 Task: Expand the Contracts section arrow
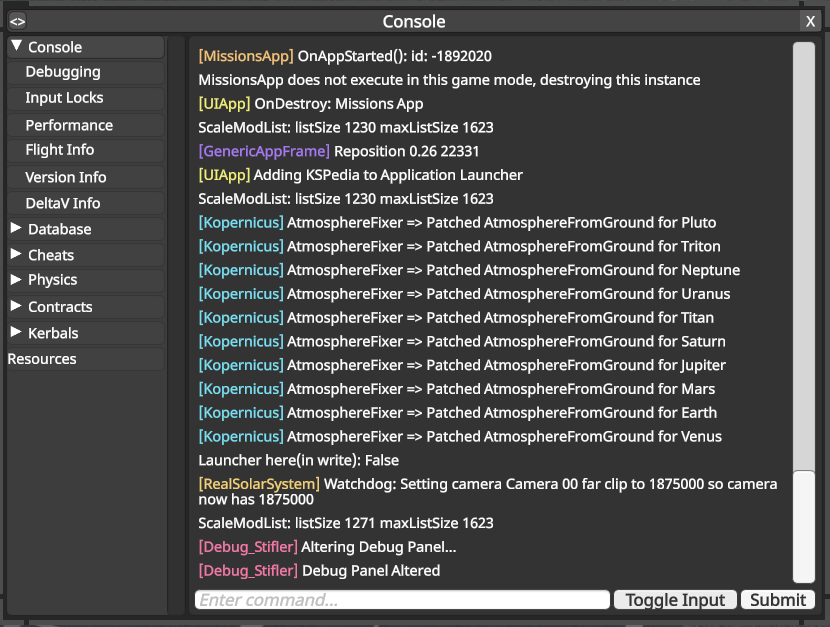16,306
